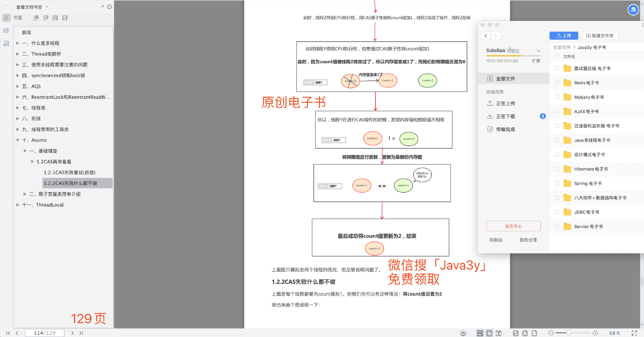Switch to 全部文件 in the drive sidebar
644x337 pixels.
click(x=505, y=78)
